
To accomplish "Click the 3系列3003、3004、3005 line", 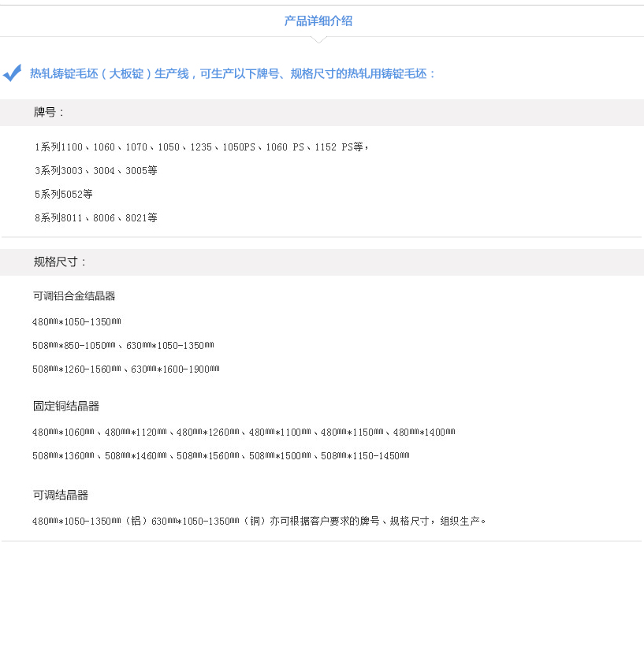I will click(95, 170).
